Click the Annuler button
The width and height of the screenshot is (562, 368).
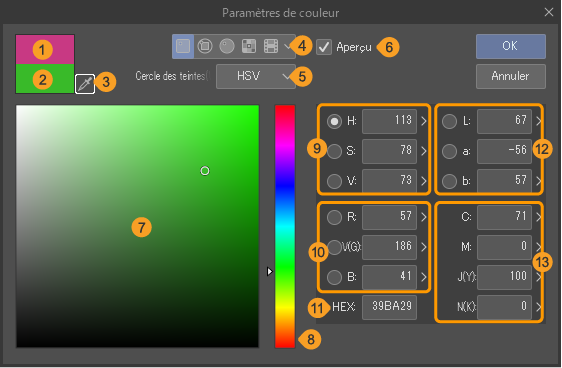pos(511,76)
